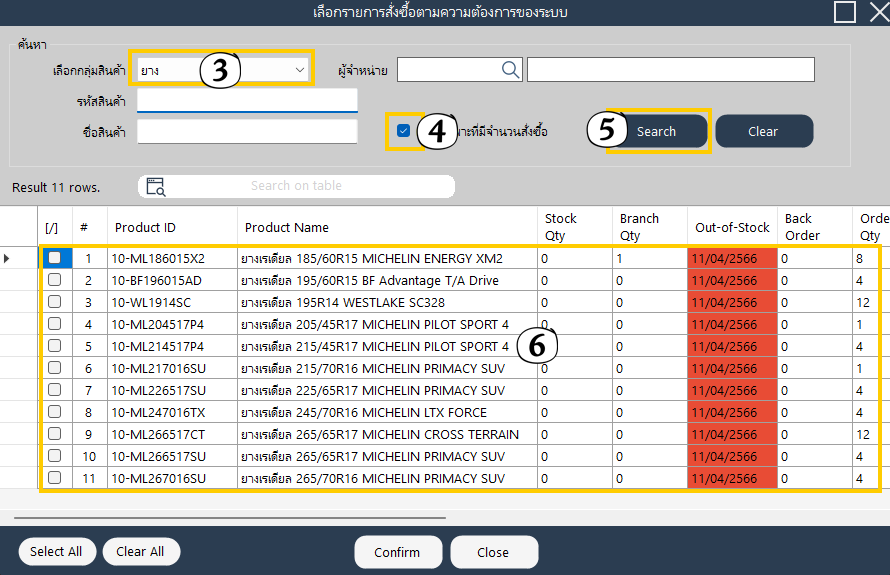This screenshot has height=575, width=890.
Task: Click the table search icon
Action: tap(155, 186)
